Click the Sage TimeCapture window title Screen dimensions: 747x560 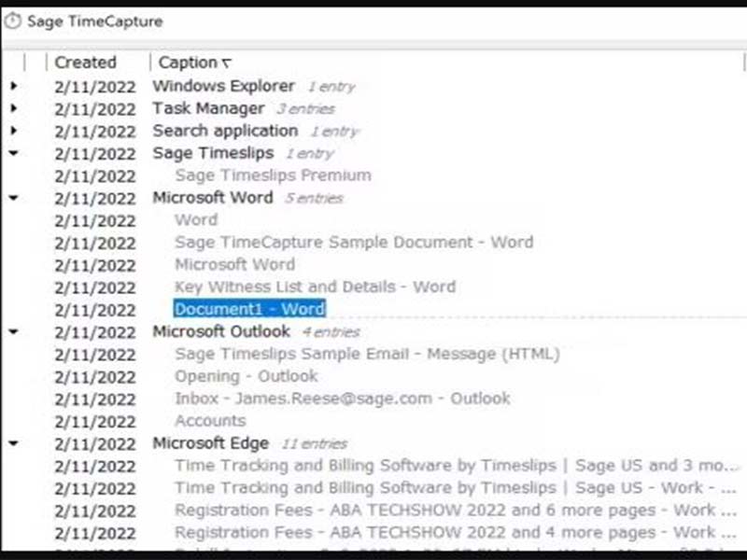click(95, 21)
